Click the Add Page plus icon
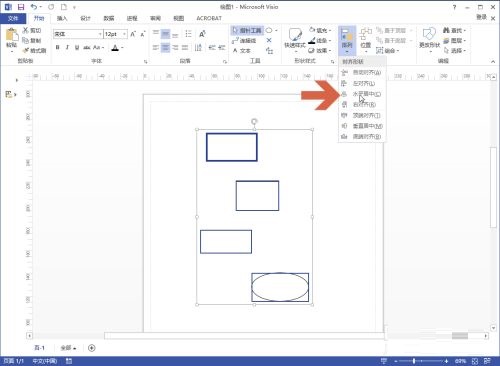The image size is (500, 366). [92, 348]
